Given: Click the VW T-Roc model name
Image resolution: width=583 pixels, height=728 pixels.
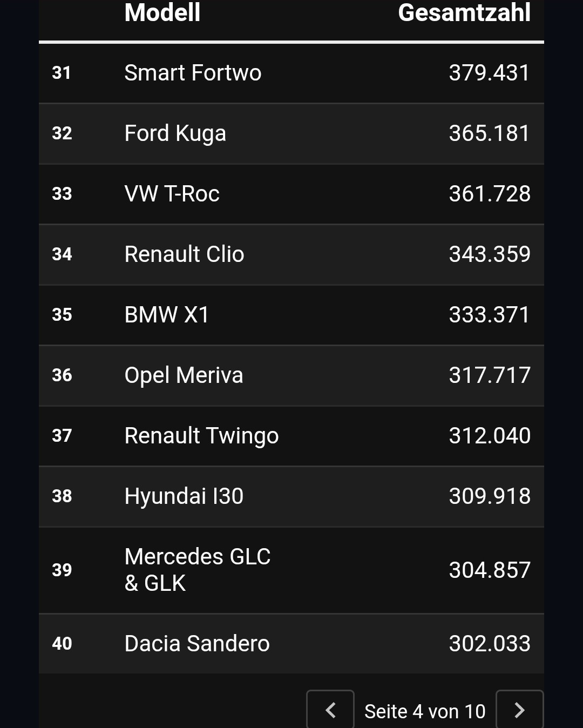Looking at the screenshot, I should click(172, 193).
